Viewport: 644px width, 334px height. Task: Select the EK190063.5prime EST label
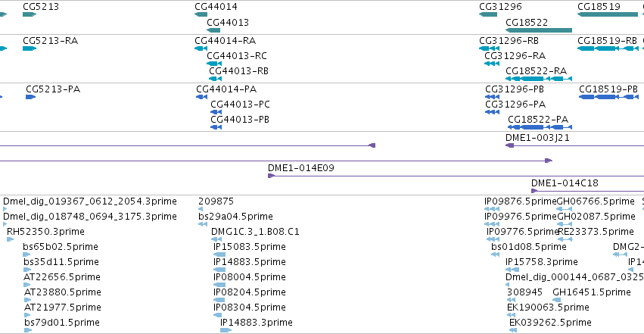pos(548,307)
